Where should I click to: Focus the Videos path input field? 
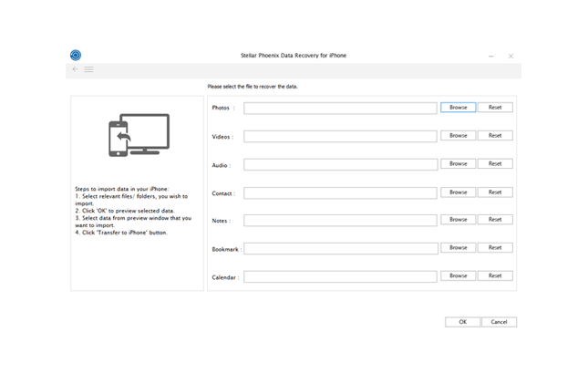click(x=340, y=136)
